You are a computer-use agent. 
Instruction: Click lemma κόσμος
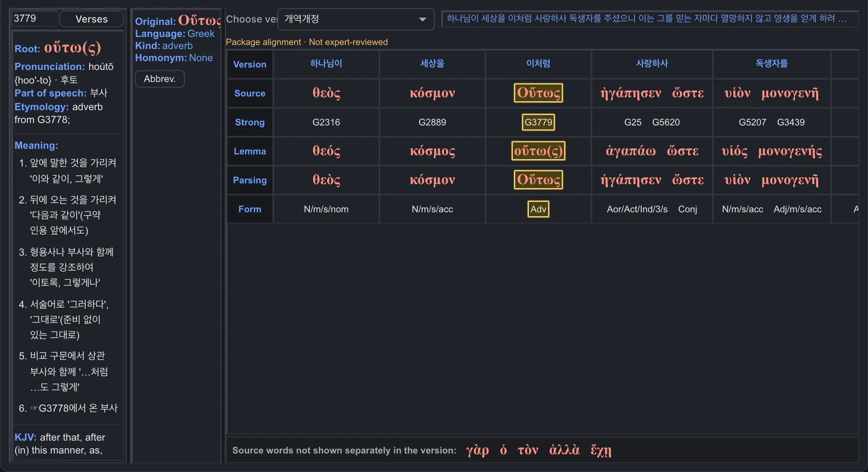pos(432,151)
